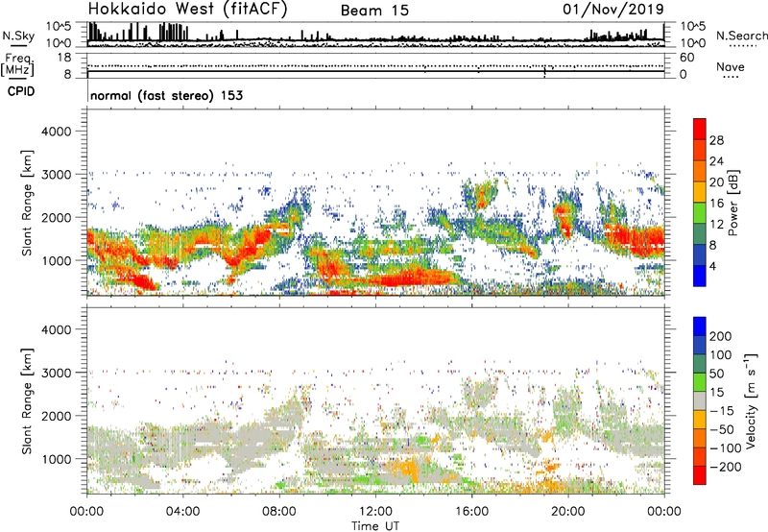Click the '18' frequency axis value
The image size is (768, 532).
point(64,58)
